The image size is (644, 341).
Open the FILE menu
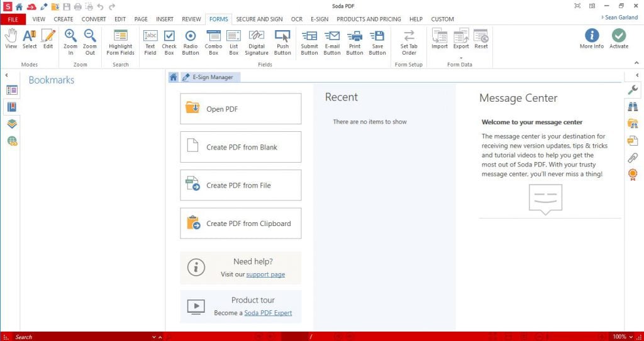click(x=13, y=19)
